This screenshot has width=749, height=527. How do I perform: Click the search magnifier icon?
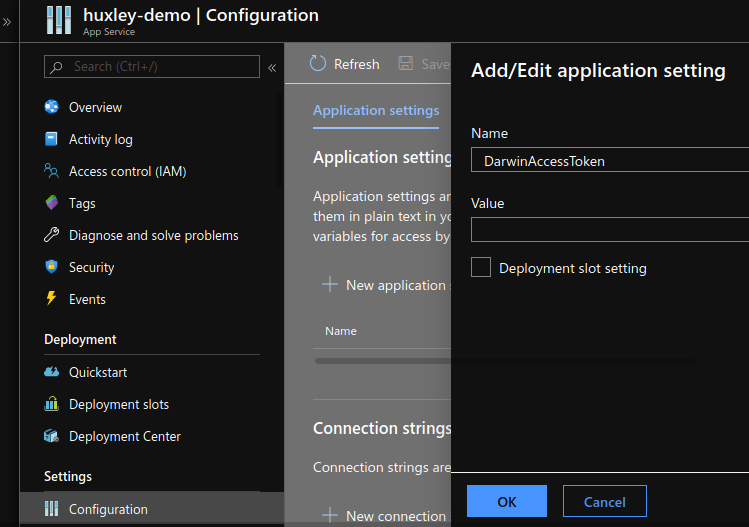tap(57, 67)
